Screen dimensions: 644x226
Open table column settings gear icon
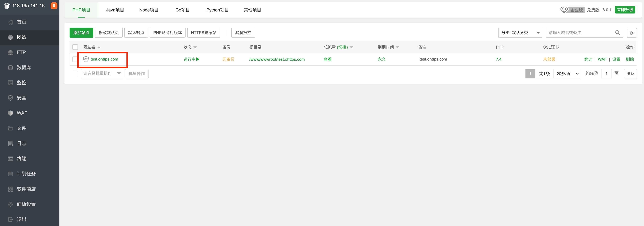[x=632, y=33]
